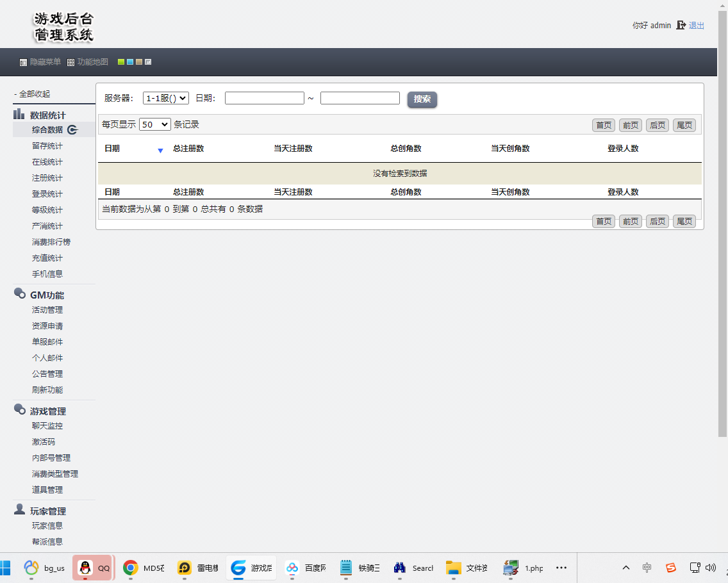Viewport: 728px width, 583px height.
Task: Collapse all menus with 全部收起
Action: tap(33, 94)
